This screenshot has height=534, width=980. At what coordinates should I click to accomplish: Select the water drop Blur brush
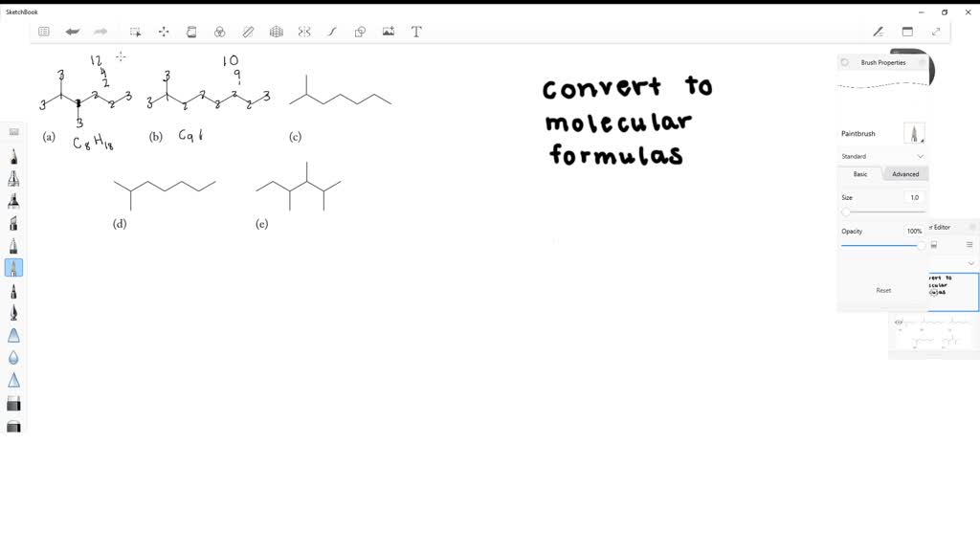point(13,358)
